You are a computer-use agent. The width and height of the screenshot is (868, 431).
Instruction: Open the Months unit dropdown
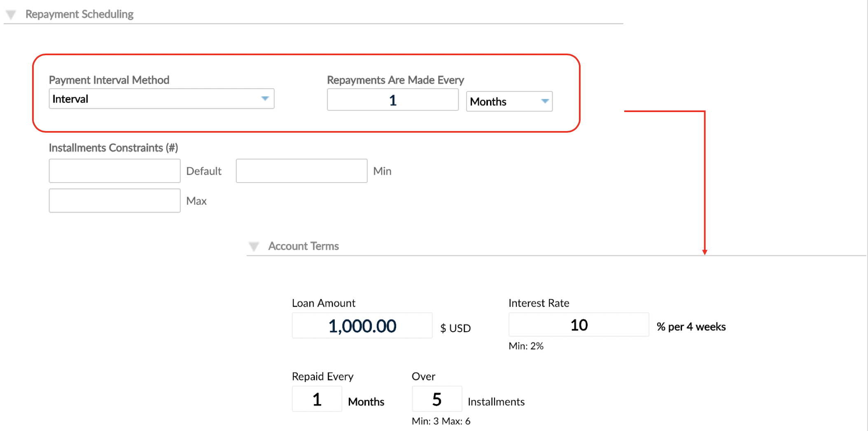[509, 101]
